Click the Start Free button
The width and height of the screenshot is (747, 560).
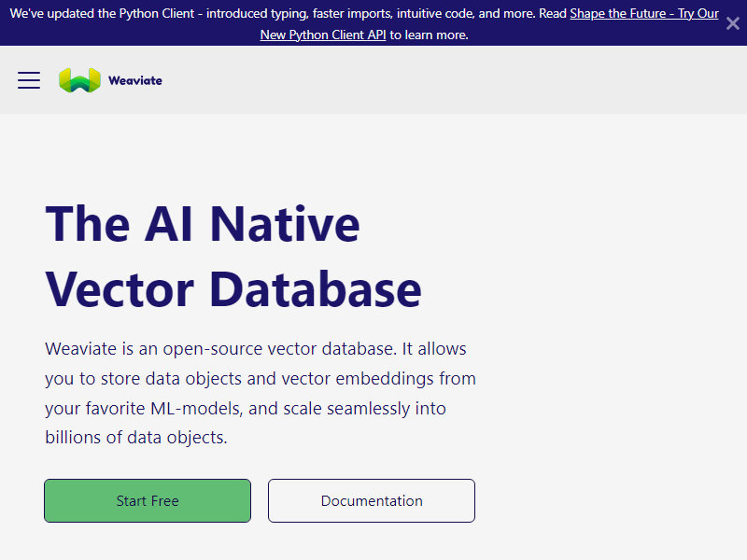tap(148, 500)
